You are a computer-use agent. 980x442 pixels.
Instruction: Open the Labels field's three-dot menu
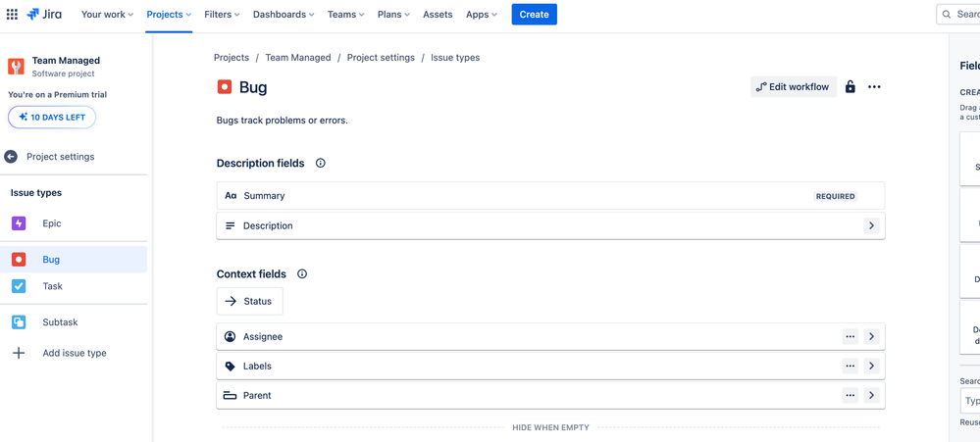point(850,366)
